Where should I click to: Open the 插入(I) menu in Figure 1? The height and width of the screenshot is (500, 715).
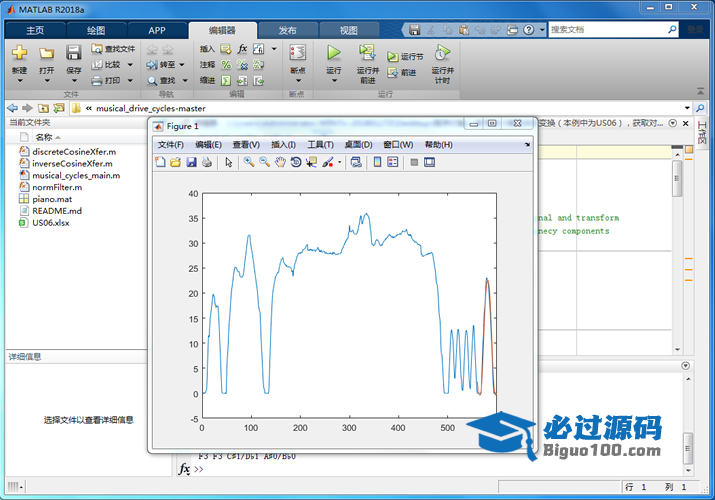283,144
